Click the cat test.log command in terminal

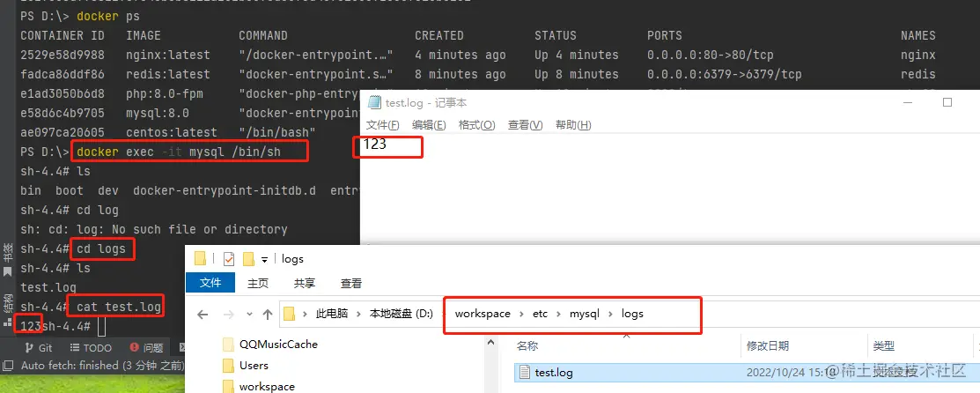(x=119, y=307)
